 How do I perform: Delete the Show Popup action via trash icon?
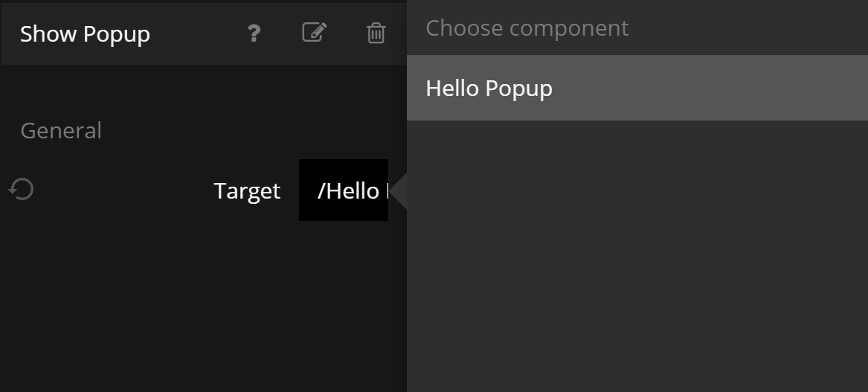click(x=376, y=33)
